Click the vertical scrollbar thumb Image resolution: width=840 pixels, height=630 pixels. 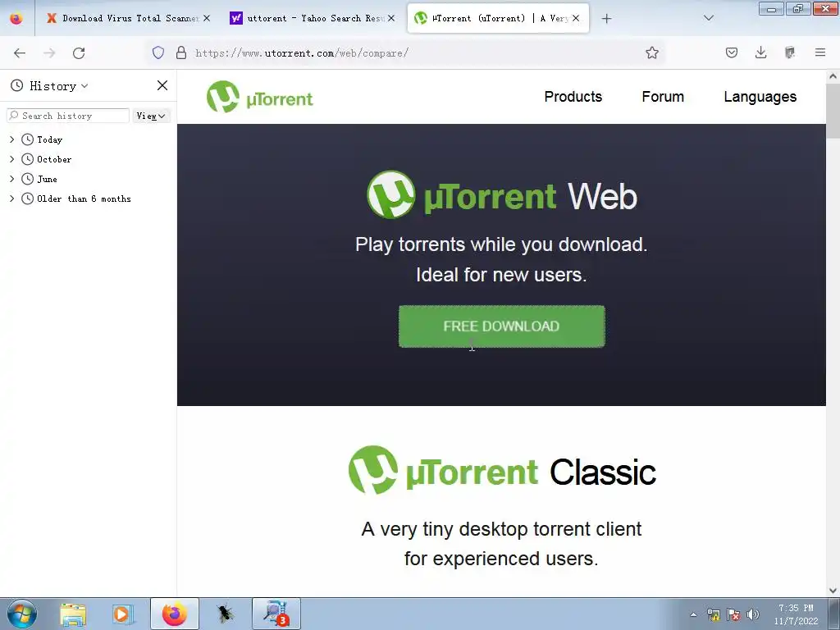[833, 111]
